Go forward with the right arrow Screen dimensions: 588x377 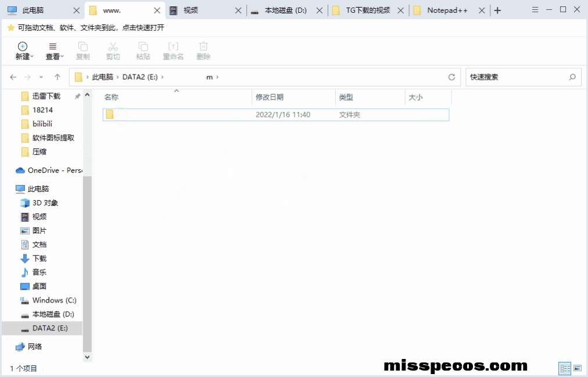27,77
